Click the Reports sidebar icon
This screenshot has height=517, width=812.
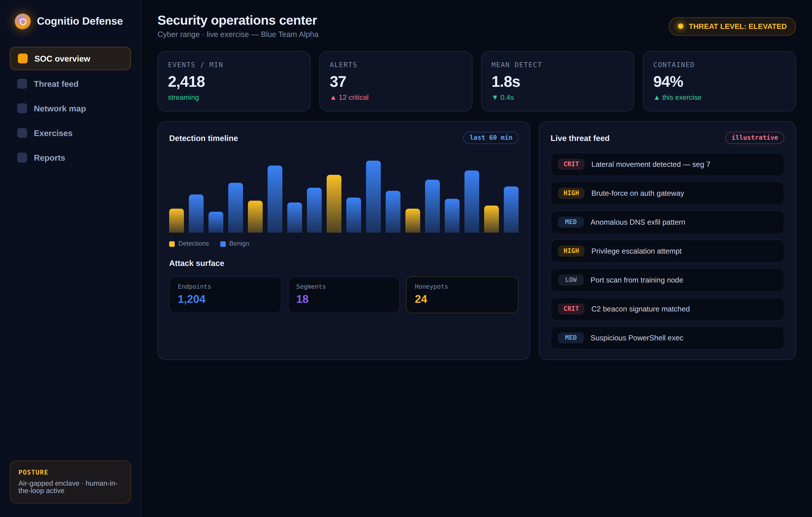pos(22,158)
